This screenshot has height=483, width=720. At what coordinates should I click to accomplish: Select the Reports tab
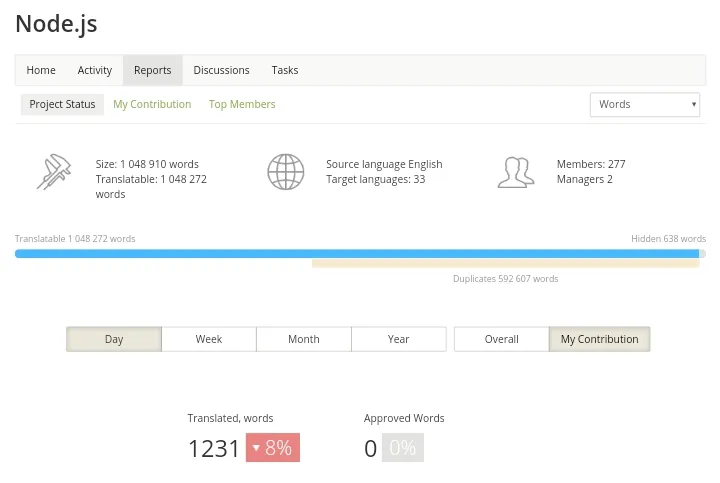[x=152, y=70]
